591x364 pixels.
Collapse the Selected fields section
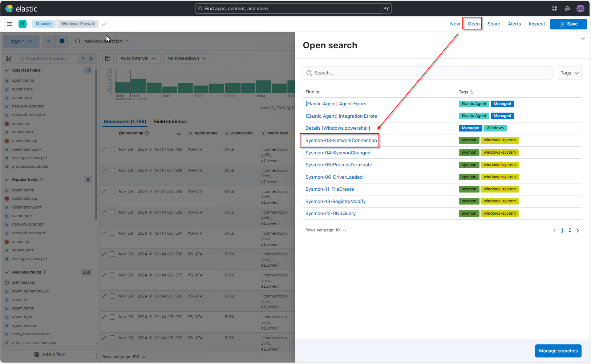pyautogui.click(x=7, y=70)
